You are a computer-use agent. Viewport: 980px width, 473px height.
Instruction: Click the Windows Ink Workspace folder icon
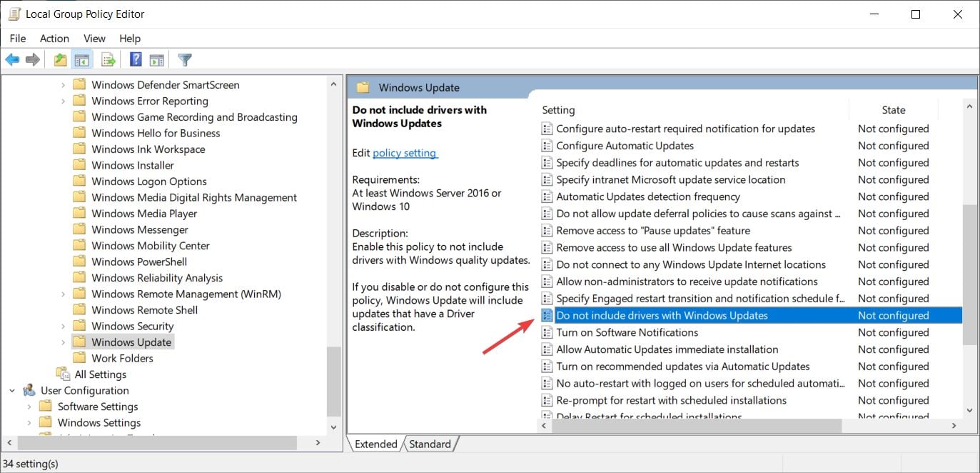79,149
